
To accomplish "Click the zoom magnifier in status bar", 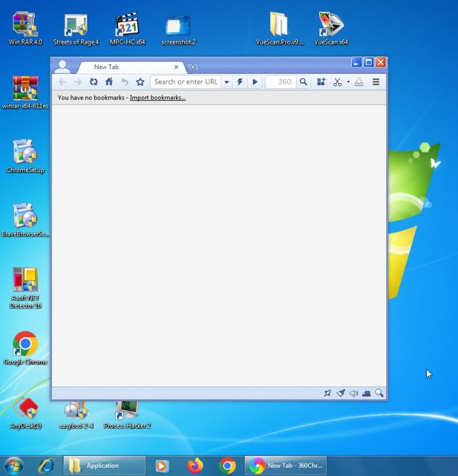I will pos(379,393).
